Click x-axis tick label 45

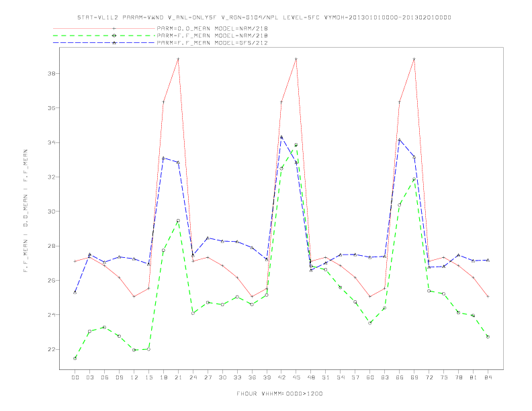coord(296,377)
